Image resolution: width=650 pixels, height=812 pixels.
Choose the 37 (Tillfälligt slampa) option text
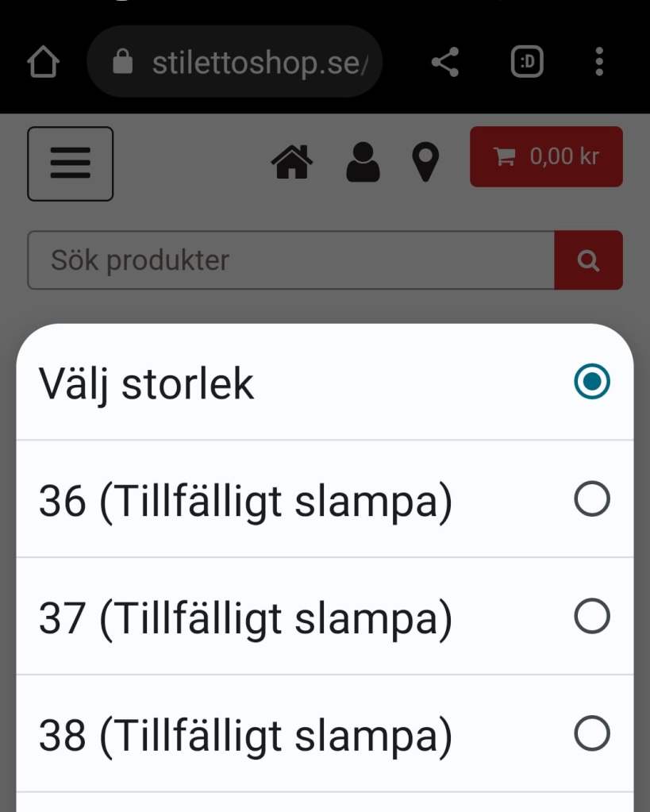coord(245,619)
